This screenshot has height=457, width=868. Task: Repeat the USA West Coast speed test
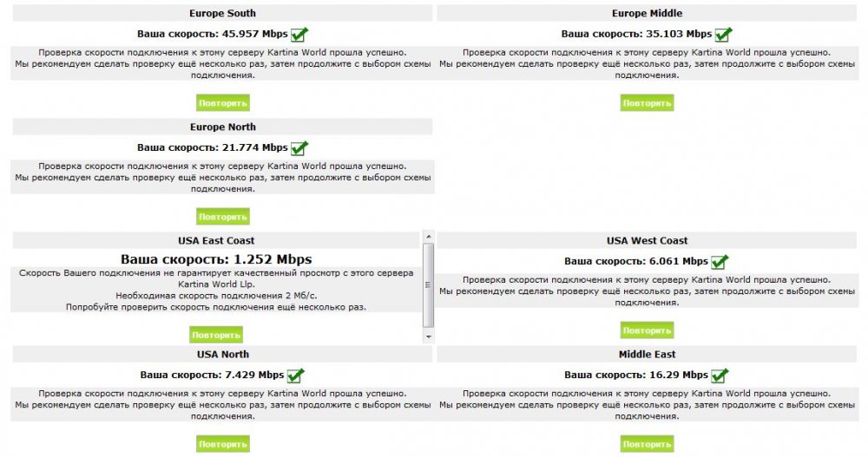pos(647,330)
